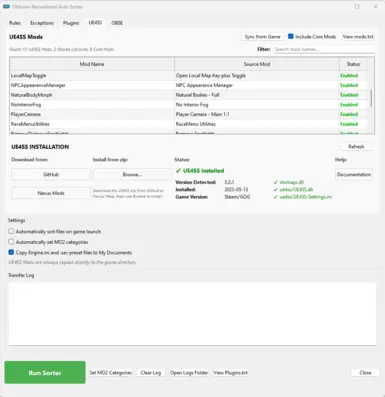The height and width of the screenshot is (397, 385).
Task: Open Logs Folder
Action: coord(189,373)
